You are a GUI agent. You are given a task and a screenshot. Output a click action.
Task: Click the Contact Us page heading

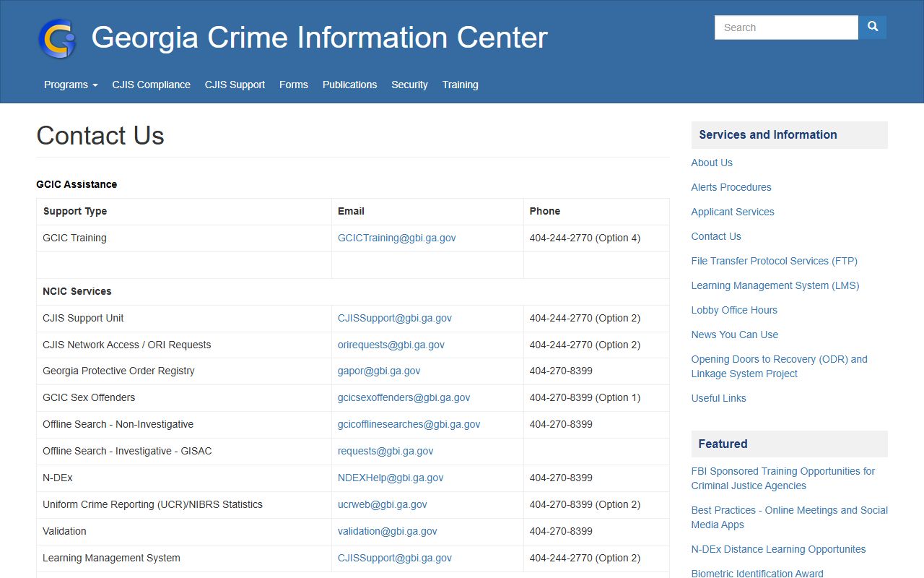(x=100, y=136)
